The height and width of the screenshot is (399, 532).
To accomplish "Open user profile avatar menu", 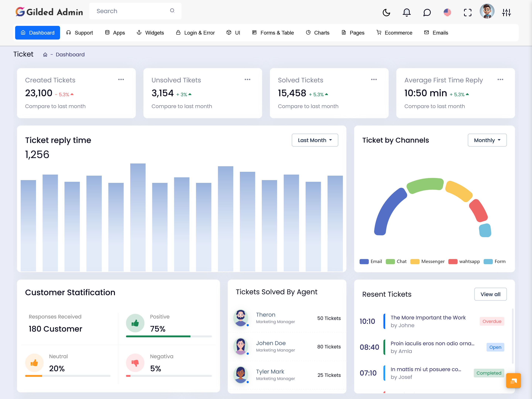I will pyautogui.click(x=487, y=11).
